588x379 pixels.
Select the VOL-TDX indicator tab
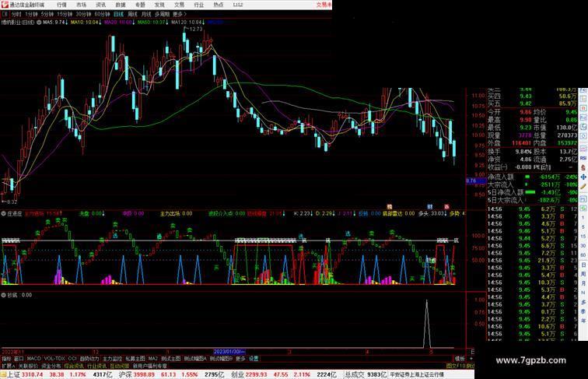coord(54,359)
